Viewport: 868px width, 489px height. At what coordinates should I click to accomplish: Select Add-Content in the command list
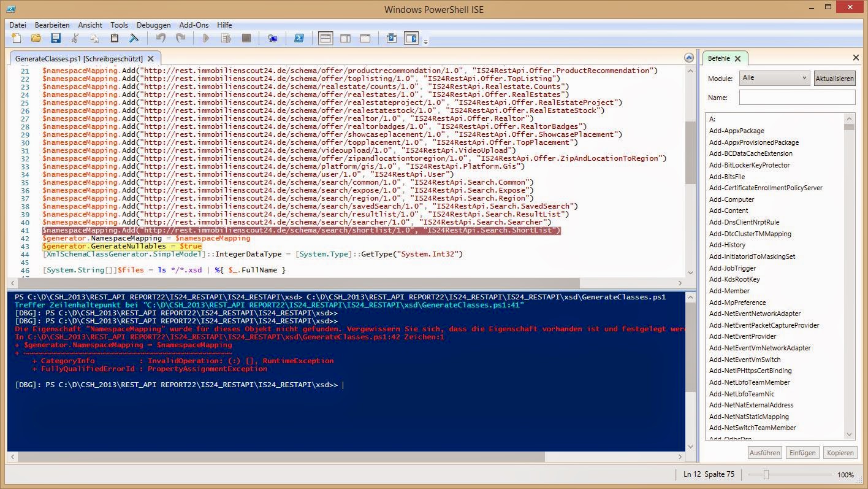pyautogui.click(x=729, y=210)
